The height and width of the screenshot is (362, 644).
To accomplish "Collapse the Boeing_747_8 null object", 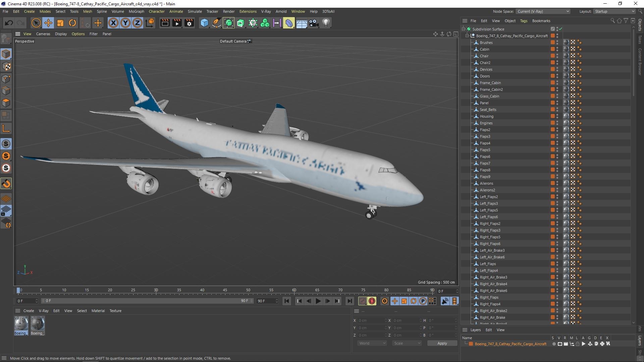I will coord(467,36).
